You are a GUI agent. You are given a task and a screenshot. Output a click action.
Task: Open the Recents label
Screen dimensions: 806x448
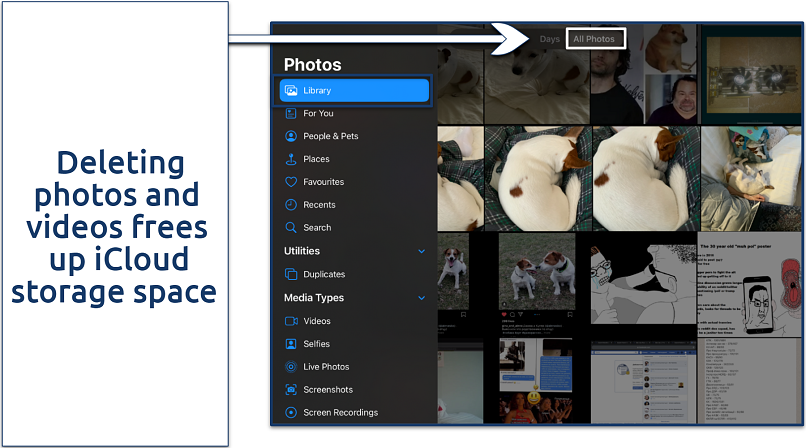pyautogui.click(x=319, y=205)
